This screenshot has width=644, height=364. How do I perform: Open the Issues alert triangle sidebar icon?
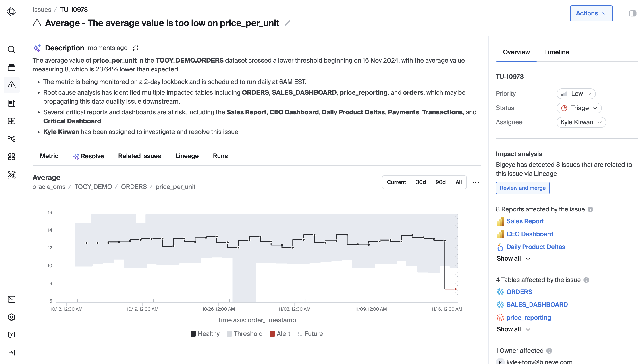coord(12,85)
